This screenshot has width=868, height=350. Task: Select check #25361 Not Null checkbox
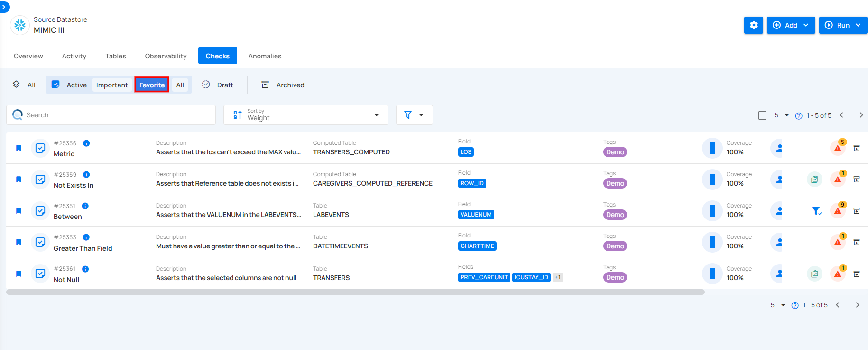pyautogui.click(x=40, y=274)
